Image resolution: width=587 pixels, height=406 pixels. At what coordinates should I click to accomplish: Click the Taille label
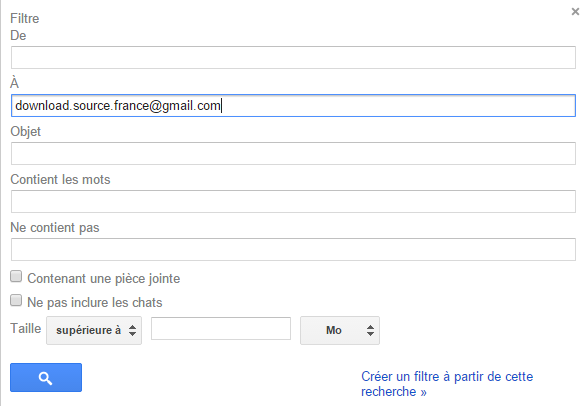pyautogui.click(x=25, y=328)
